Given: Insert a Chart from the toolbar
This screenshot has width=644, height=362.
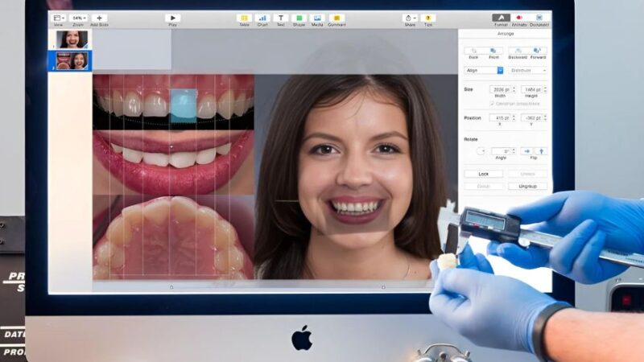Looking at the screenshot, I should (x=262, y=18).
